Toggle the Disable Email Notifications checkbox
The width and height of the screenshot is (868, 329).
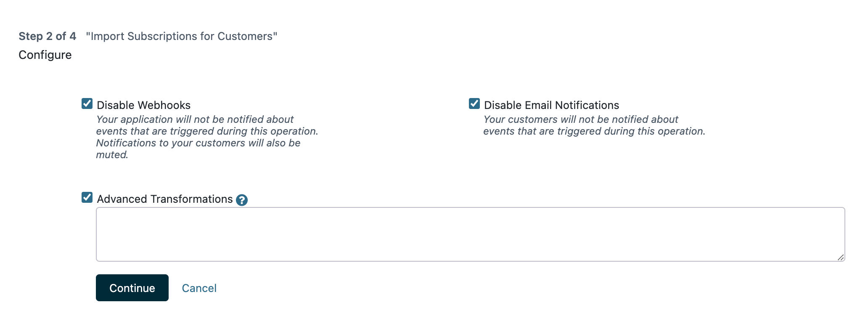474,104
